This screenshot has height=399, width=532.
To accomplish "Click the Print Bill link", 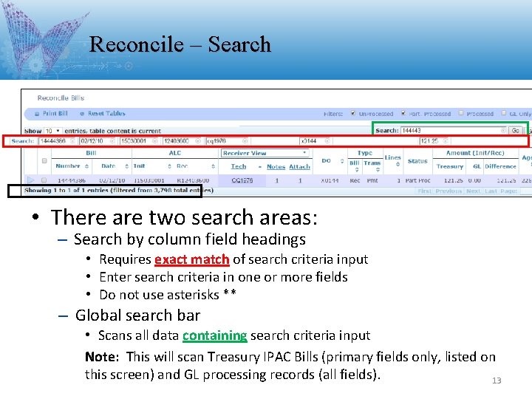I will [55, 114].
